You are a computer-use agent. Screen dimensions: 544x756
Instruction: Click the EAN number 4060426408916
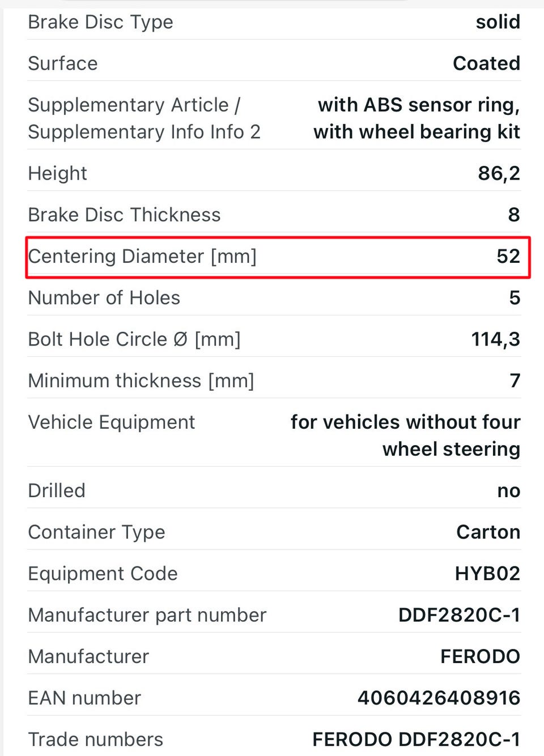(x=439, y=698)
